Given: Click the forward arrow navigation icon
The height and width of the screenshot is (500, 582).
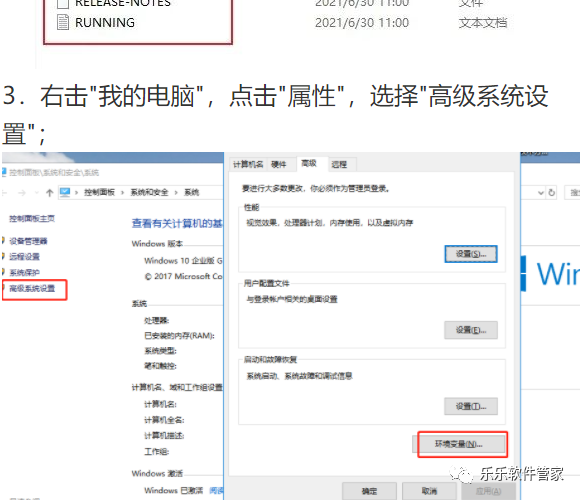Looking at the screenshot, I should [x=22, y=193].
